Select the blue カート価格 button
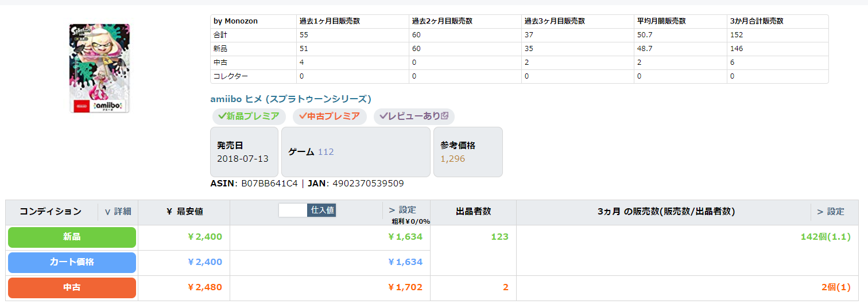868x308 pixels. pyautogui.click(x=72, y=262)
